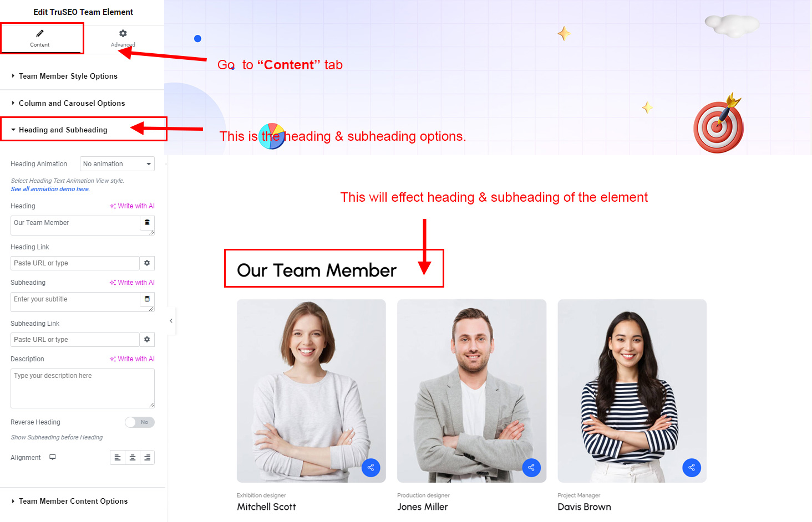Set alignment to right
The width and height of the screenshot is (812, 522).
tap(148, 458)
